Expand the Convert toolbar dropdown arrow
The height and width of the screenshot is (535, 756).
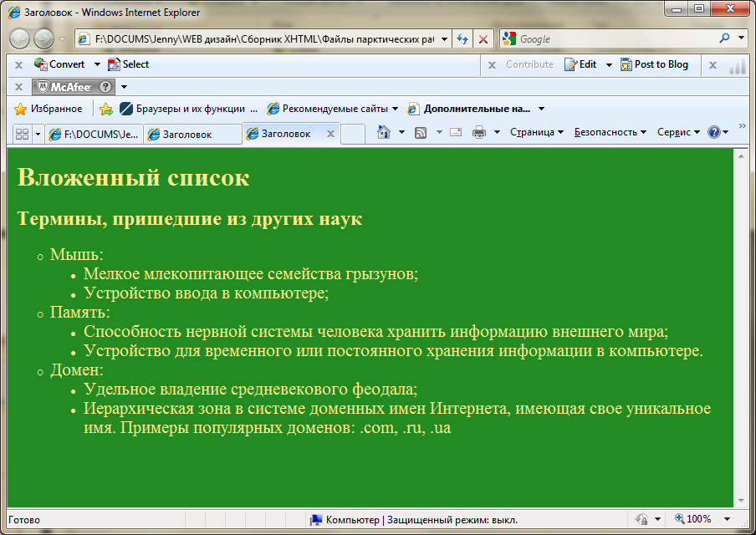coord(97,64)
